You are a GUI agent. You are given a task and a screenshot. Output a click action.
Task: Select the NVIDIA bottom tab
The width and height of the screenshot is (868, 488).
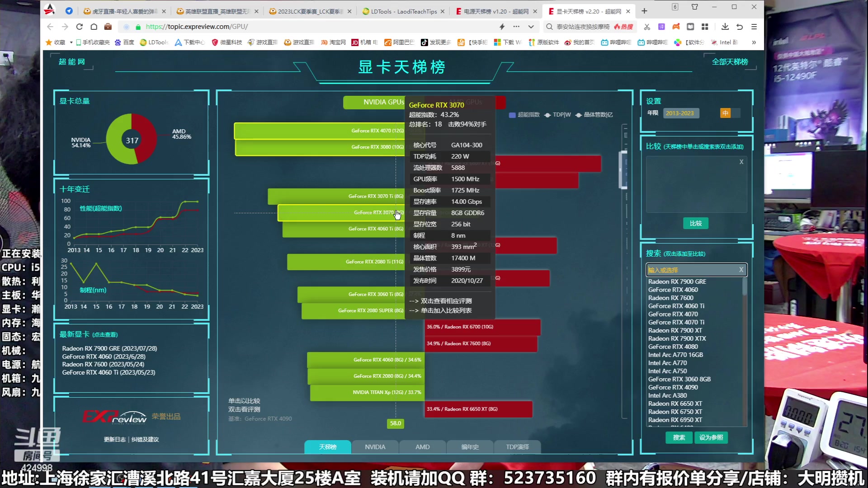coord(375,447)
